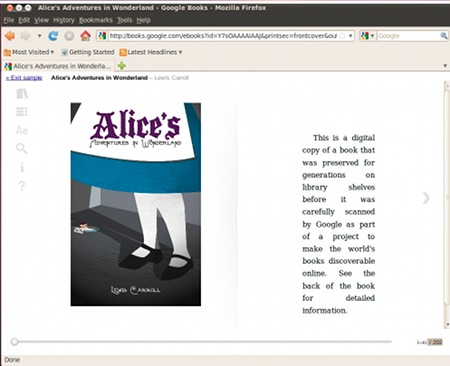The height and width of the screenshot is (366, 450).
Task: Reload the page with refresh icon
Action: pos(53,36)
